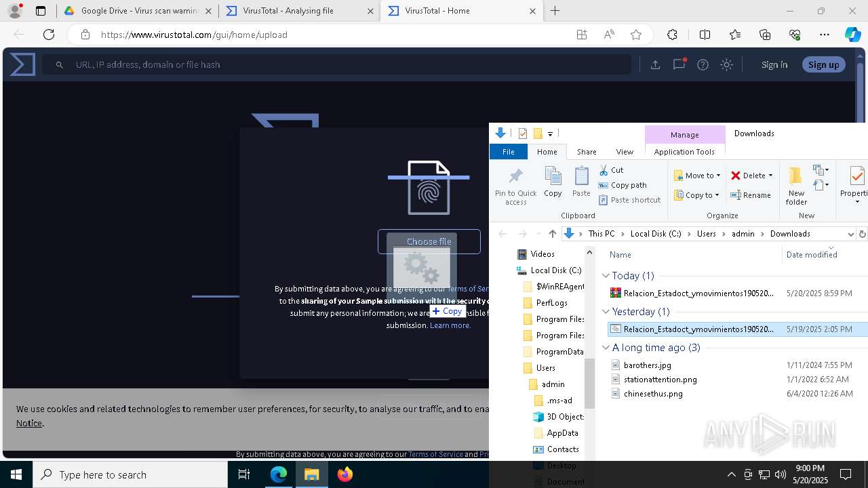Select PerfLogs folder in navigation tree
Screen dimensions: 868x488
(x=551, y=303)
